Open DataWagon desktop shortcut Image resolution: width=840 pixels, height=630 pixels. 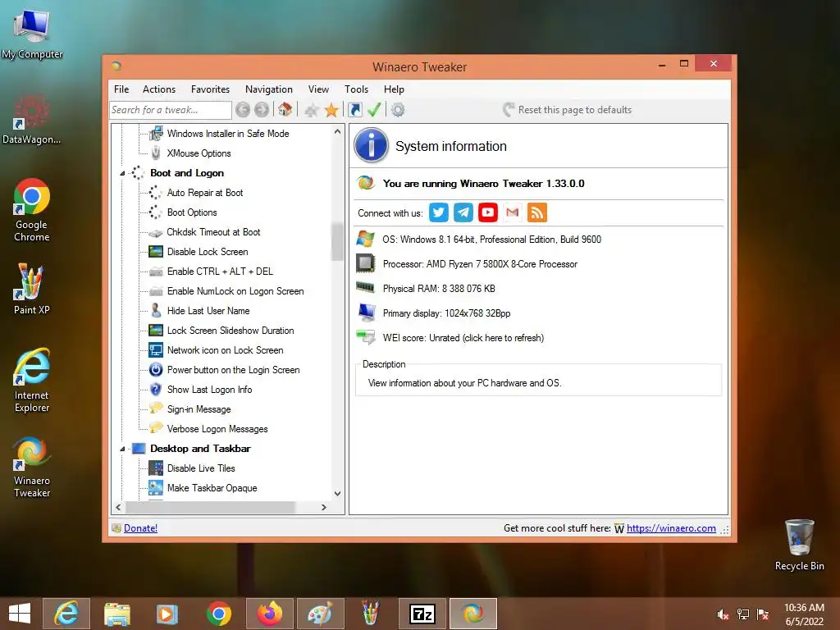[32, 119]
